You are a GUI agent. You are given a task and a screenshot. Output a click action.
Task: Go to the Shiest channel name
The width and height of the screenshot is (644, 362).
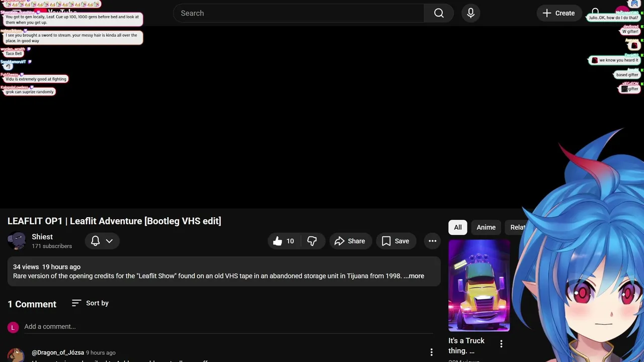click(42, 237)
